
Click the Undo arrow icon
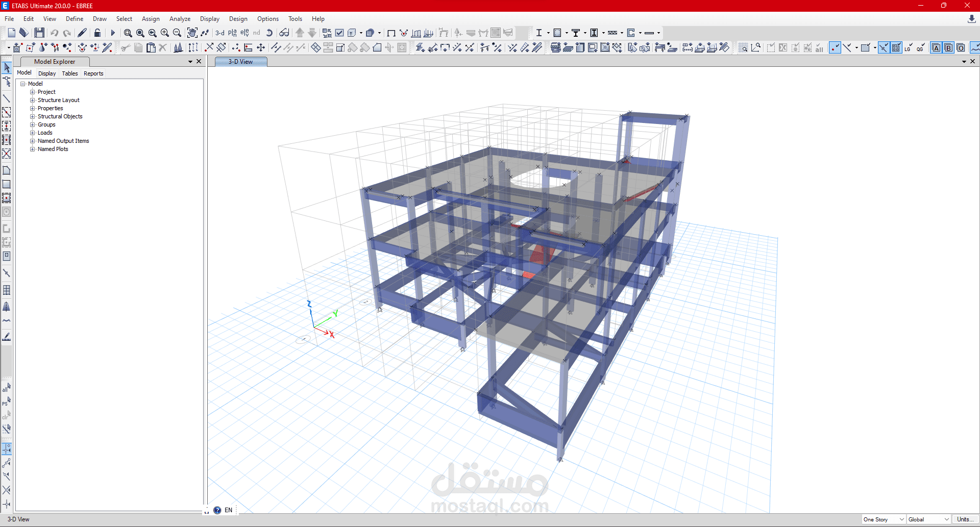pos(54,33)
